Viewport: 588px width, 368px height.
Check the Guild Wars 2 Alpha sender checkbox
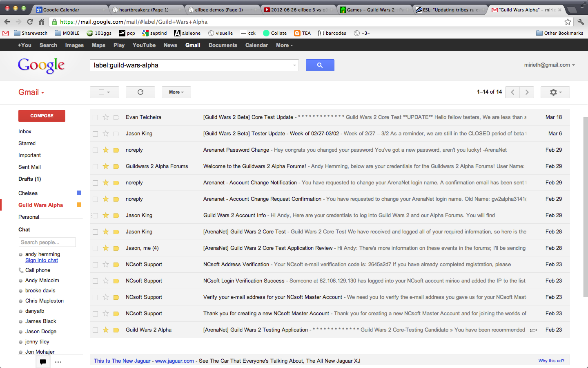(x=95, y=330)
